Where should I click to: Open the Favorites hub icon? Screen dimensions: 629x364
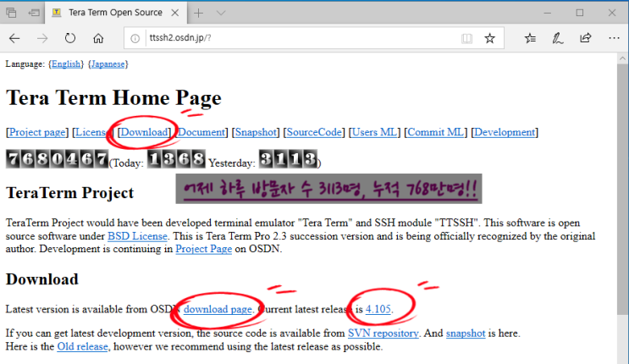tap(530, 38)
